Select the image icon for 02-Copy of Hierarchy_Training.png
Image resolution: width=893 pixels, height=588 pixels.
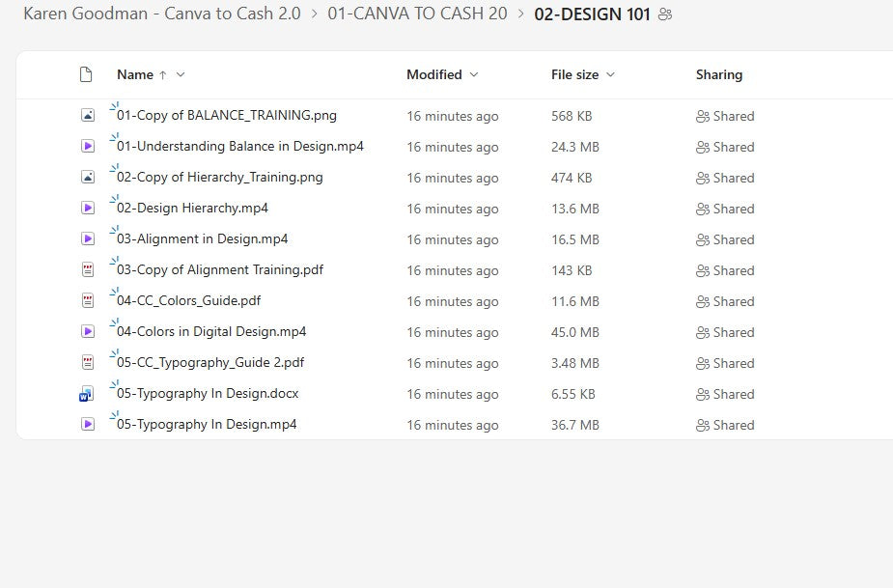pyautogui.click(x=87, y=177)
